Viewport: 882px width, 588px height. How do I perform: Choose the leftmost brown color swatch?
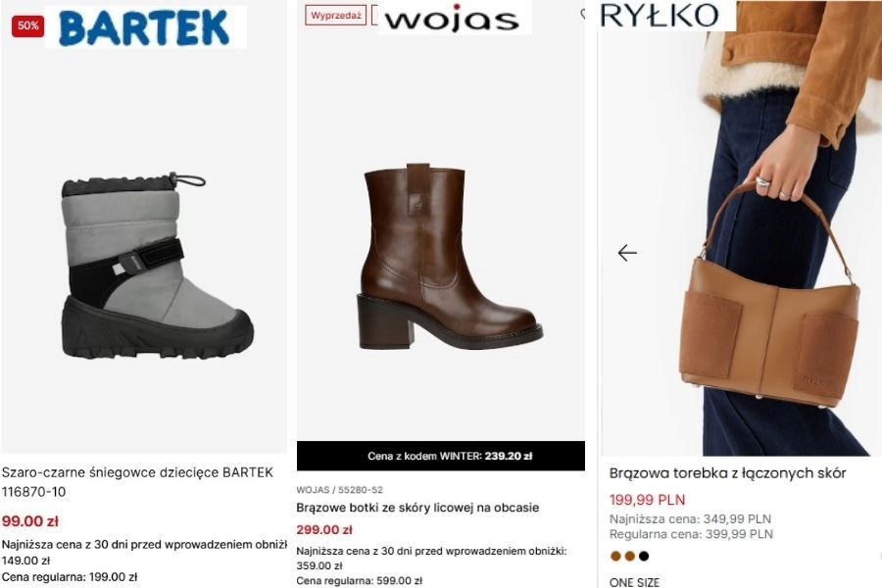point(616,556)
